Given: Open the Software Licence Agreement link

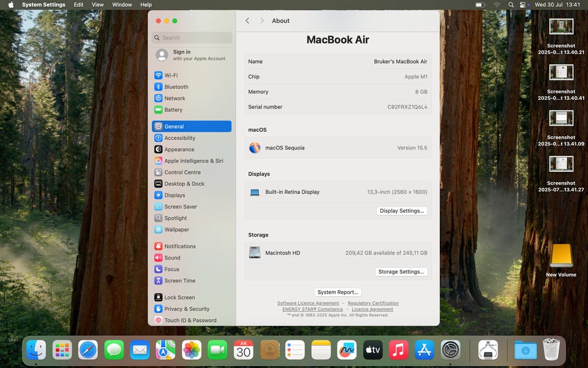Looking at the screenshot, I should pyautogui.click(x=307, y=303).
